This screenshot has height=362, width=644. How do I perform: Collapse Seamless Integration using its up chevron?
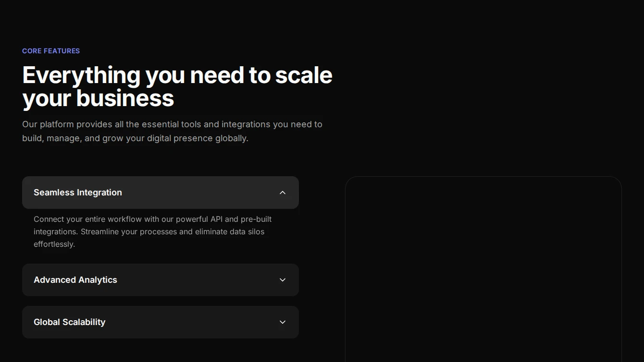(283, 193)
